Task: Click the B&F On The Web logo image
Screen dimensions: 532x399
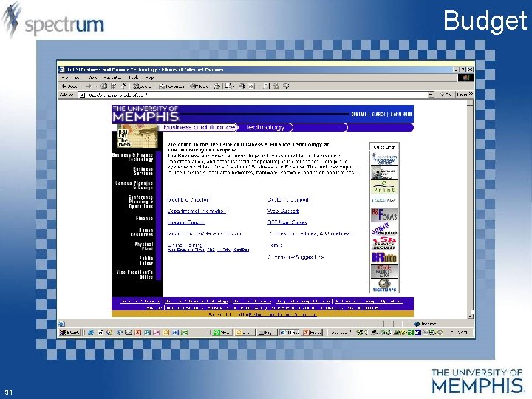Action: 137,137
